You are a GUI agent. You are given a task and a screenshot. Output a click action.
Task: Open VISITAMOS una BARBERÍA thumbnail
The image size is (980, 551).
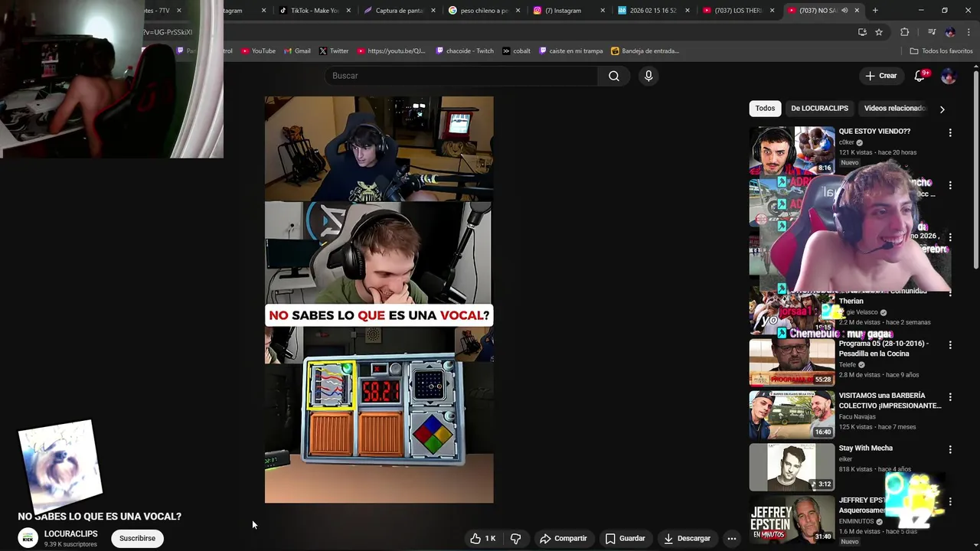[x=792, y=415]
